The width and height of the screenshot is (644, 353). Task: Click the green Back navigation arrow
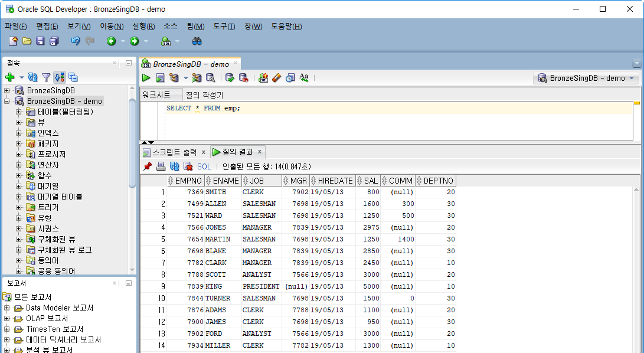pos(112,41)
